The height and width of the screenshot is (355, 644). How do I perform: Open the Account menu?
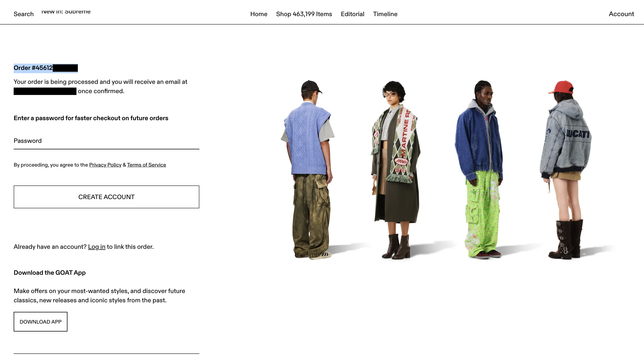point(621,14)
